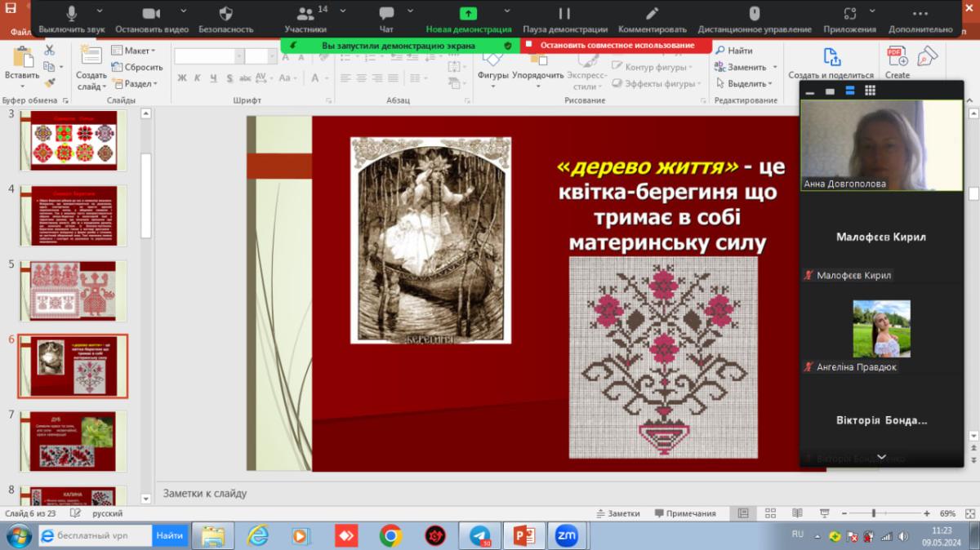Click Остановить совместное использование button
The width and height of the screenshot is (980, 550).
click(x=617, y=46)
